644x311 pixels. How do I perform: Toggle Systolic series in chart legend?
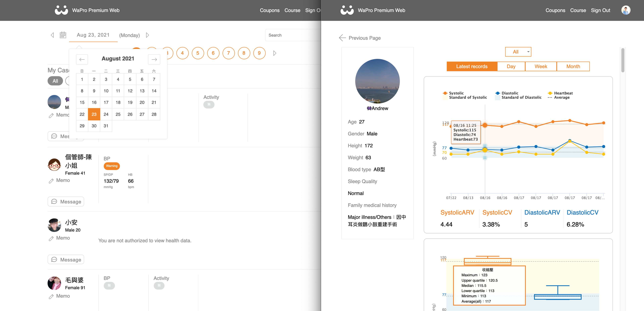click(x=456, y=93)
